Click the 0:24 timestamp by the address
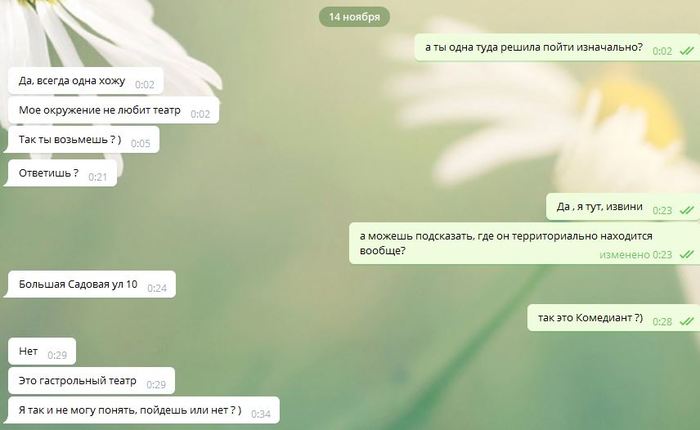The width and height of the screenshot is (700, 430). [157, 288]
